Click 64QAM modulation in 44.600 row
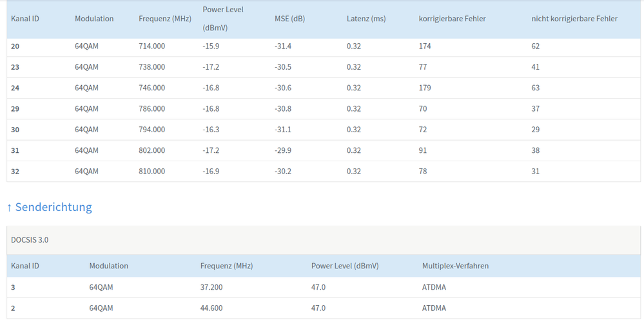The image size is (644, 329). [x=101, y=308]
